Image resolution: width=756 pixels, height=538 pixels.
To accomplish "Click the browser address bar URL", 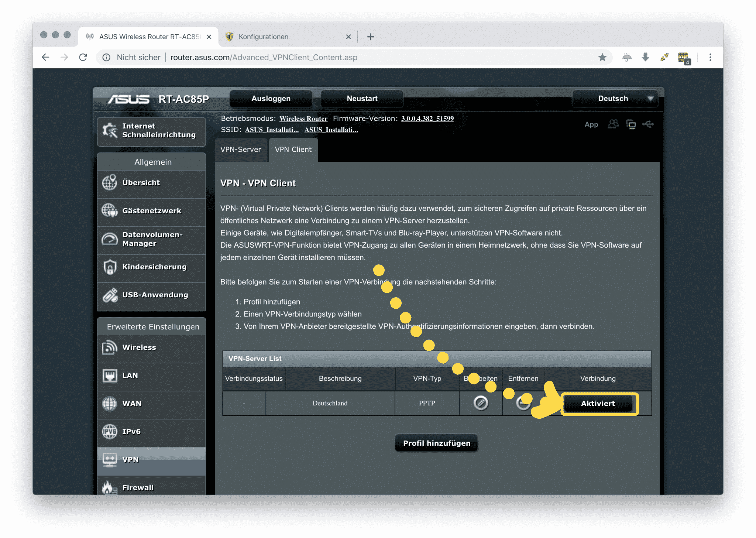I will (x=264, y=57).
